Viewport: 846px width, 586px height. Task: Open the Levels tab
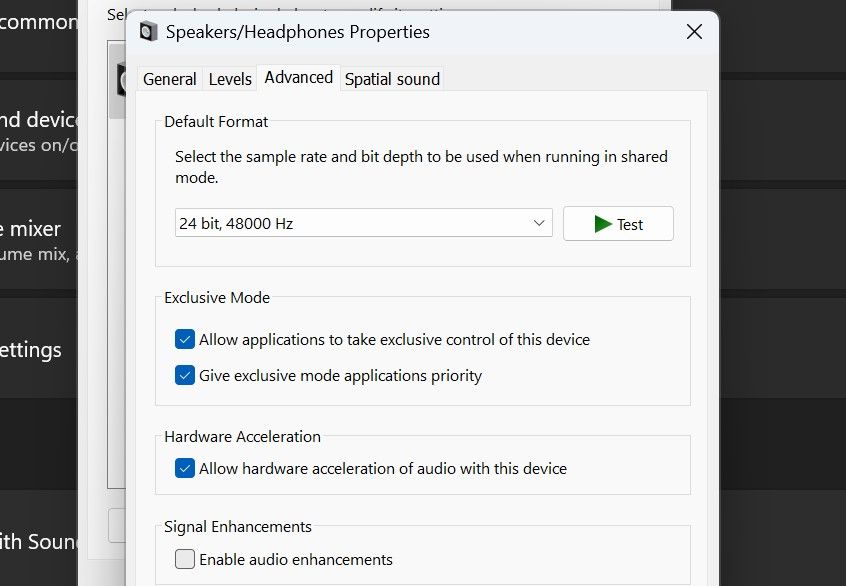[230, 78]
